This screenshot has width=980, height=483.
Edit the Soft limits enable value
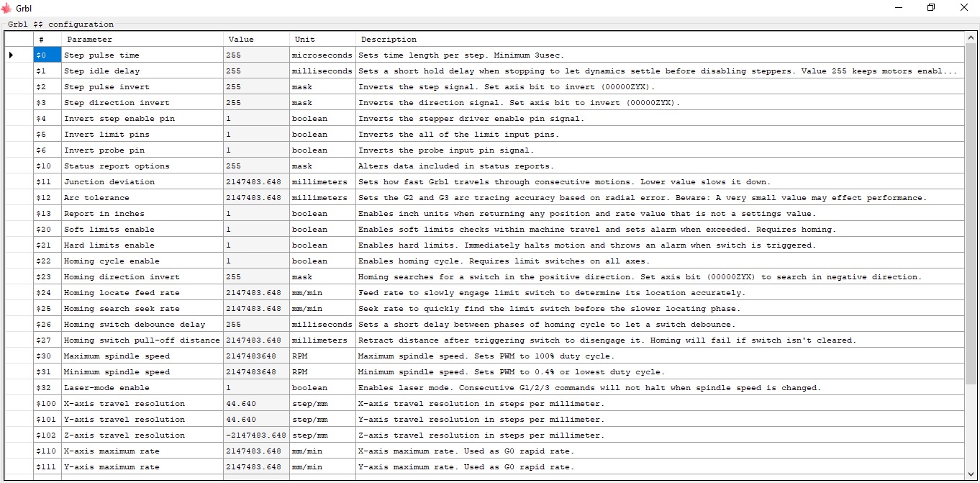[x=256, y=230]
